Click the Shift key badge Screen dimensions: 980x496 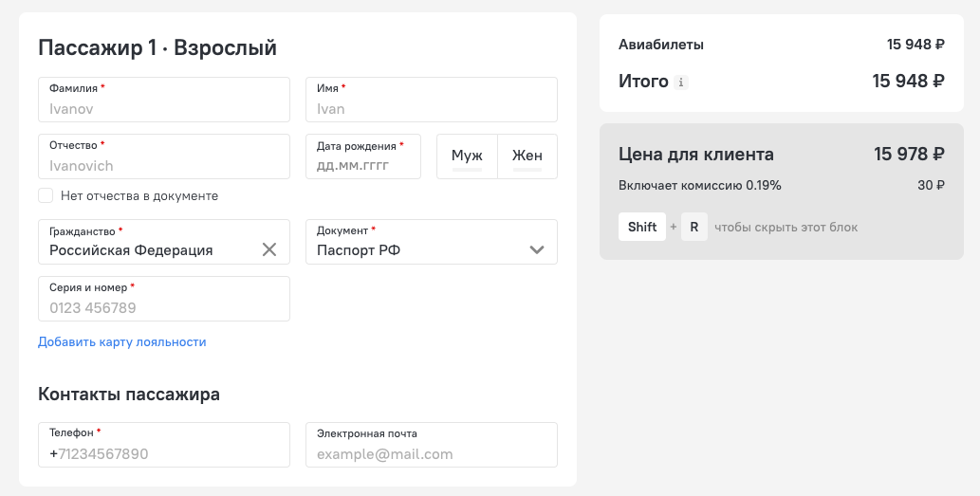coord(642,227)
